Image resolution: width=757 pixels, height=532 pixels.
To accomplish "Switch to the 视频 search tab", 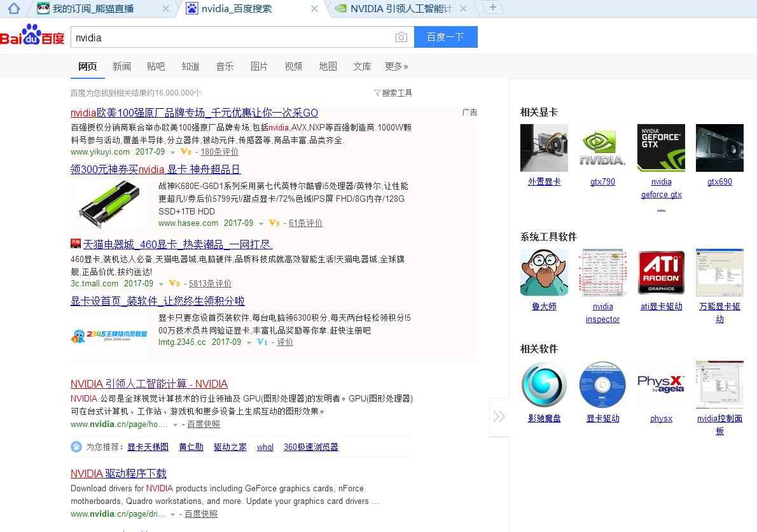I will click(x=293, y=66).
